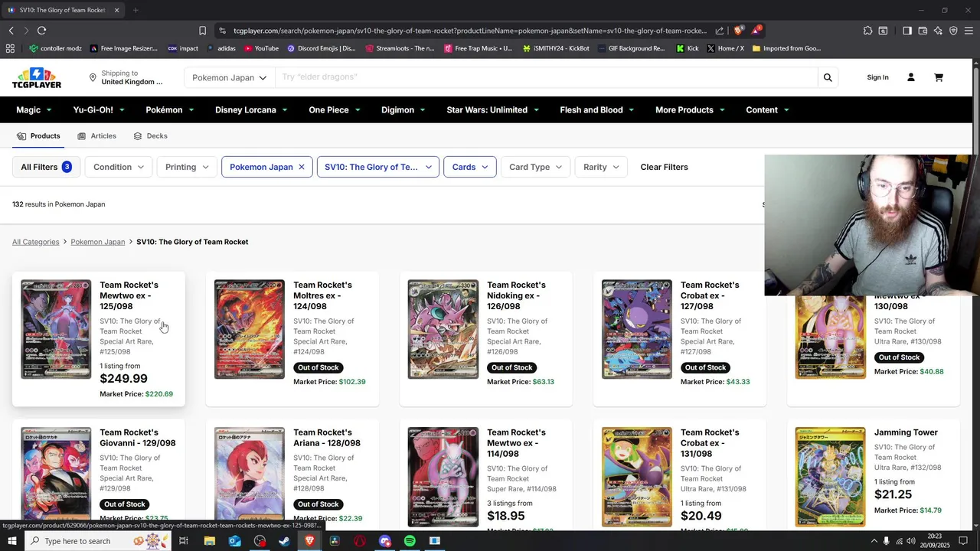Open Home / X bookmark
Viewport: 980px width, 551px height.
point(725,48)
